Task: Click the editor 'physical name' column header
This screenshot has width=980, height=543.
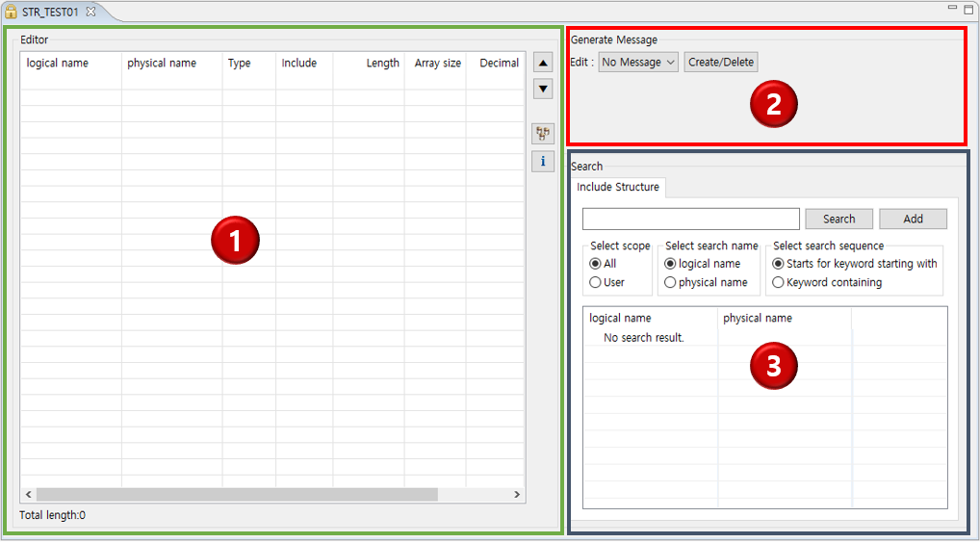Action: point(172,64)
